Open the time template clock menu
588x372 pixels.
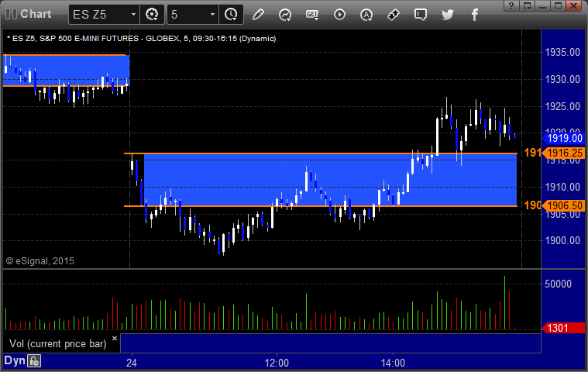coord(231,15)
